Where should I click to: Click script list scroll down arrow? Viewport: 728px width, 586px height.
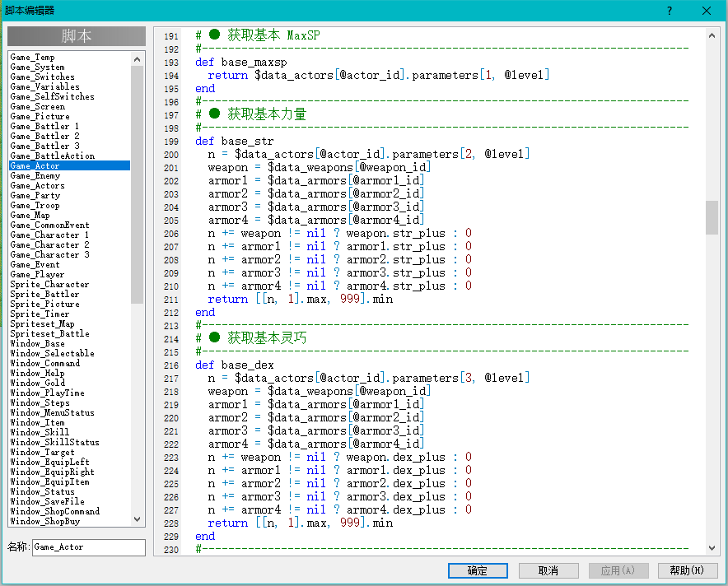point(137,519)
